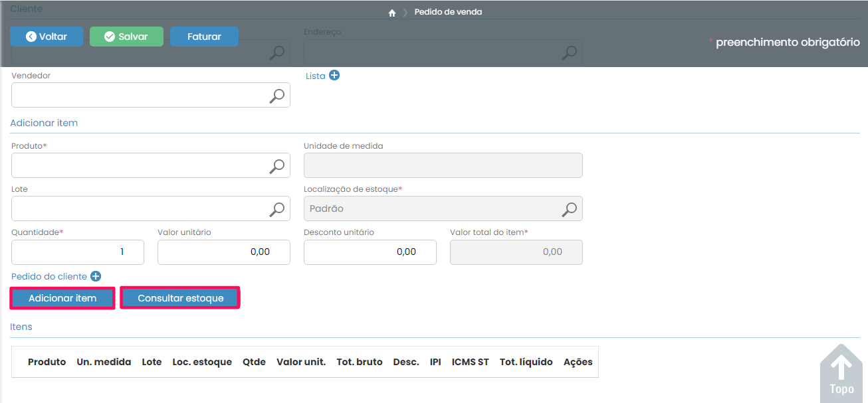Screen dimensions: 868x403
Task: Click the Lote field magnifier icon
Action: 276,209
